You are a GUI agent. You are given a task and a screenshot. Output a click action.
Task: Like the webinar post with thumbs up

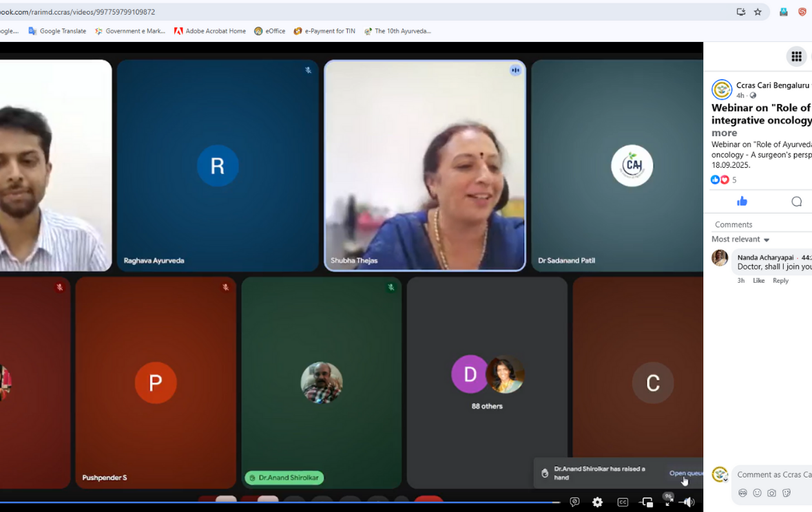(742, 202)
